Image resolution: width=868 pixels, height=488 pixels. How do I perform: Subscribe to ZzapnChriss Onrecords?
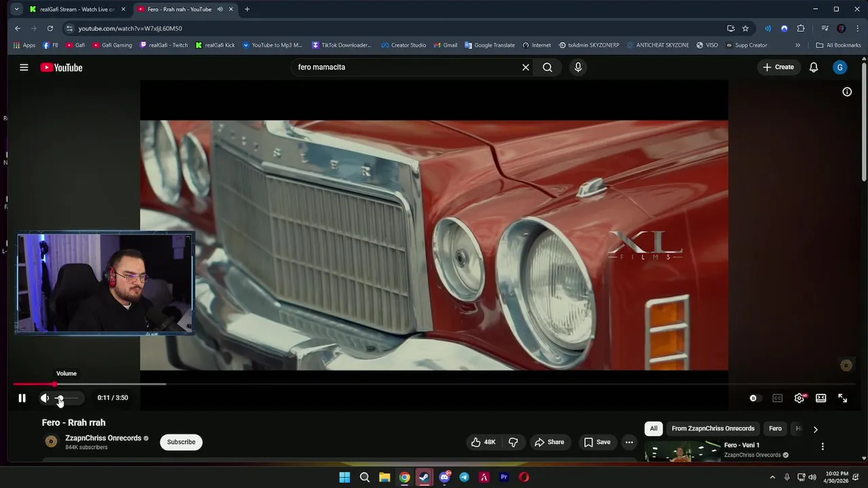(181, 442)
